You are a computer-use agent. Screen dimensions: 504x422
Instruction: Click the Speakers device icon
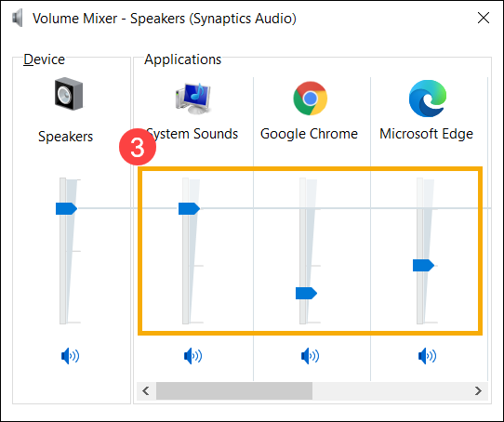coord(69,94)
